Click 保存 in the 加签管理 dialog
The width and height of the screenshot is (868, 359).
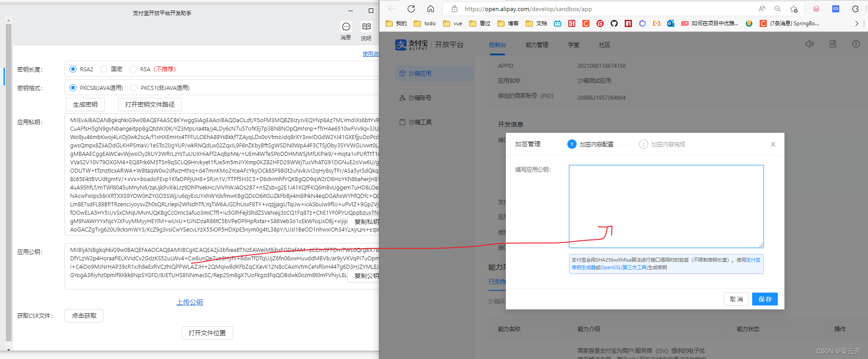[765, 299]
